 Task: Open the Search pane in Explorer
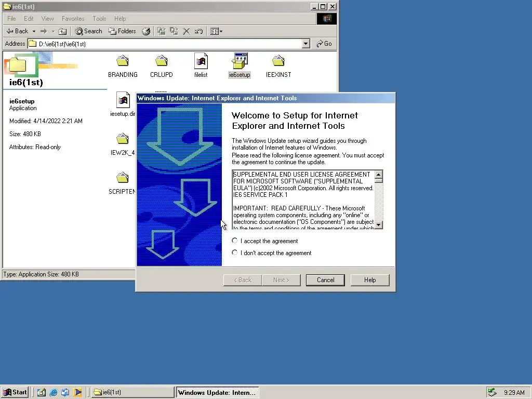(x=88, y=31)
